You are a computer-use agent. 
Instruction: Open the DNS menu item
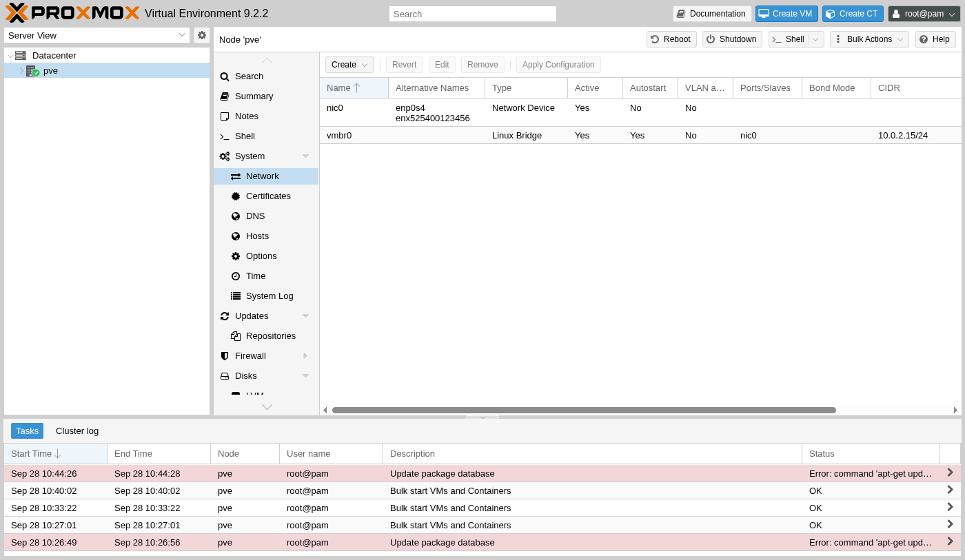point(265,216)
